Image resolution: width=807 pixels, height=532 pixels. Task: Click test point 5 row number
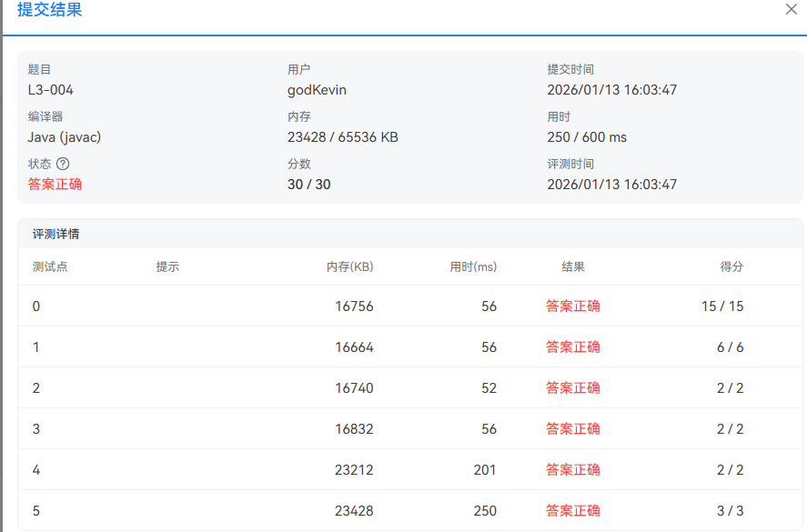[x=36, y=511]
